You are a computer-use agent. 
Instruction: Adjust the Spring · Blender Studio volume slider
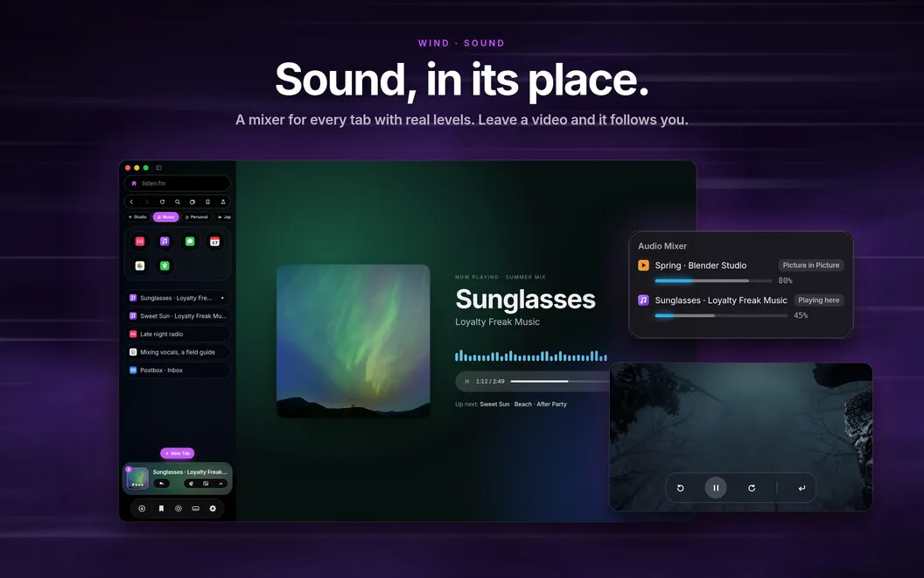pos(713,281)
